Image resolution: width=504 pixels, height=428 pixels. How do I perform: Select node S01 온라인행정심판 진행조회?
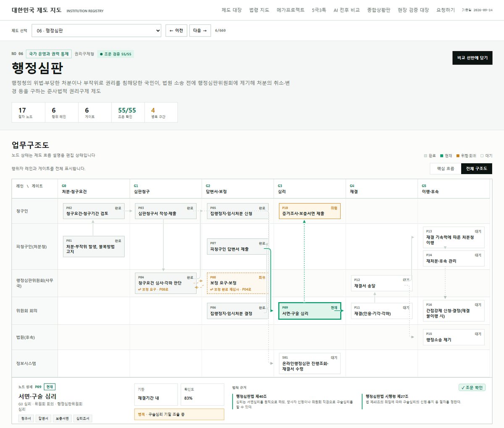coord(310,364)
